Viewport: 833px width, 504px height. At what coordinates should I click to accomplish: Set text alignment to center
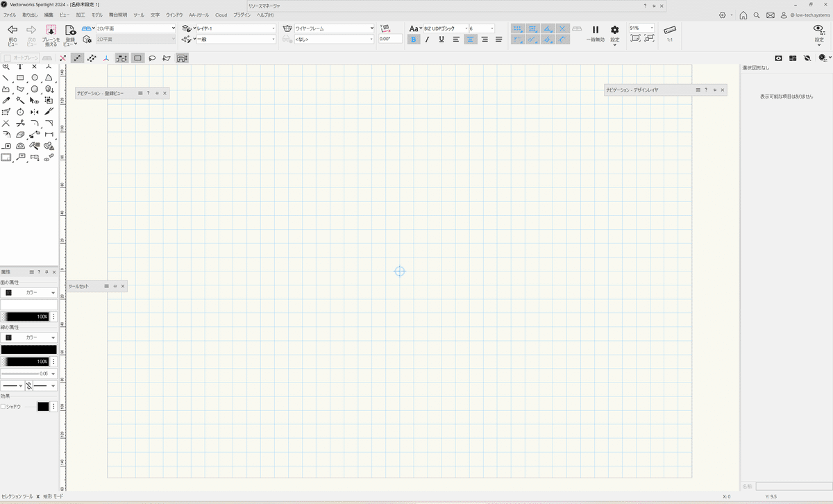point(471,40)
